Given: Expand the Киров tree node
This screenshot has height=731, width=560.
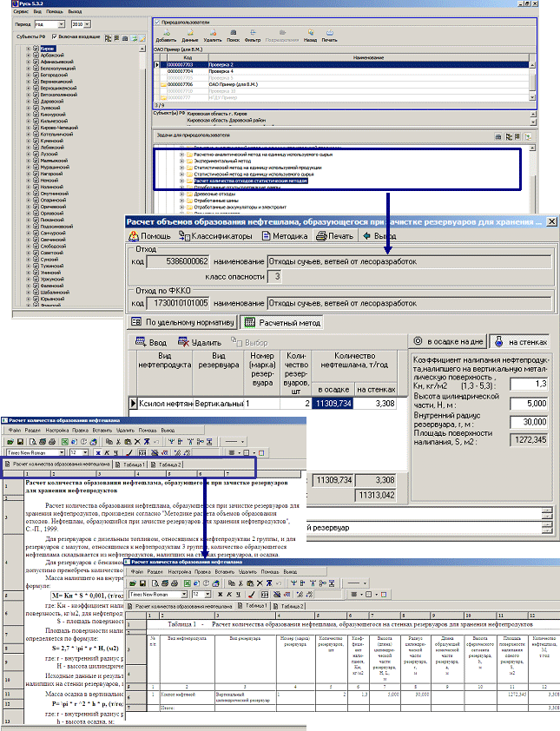Looking at the screenshot, I should coord(29,49).
